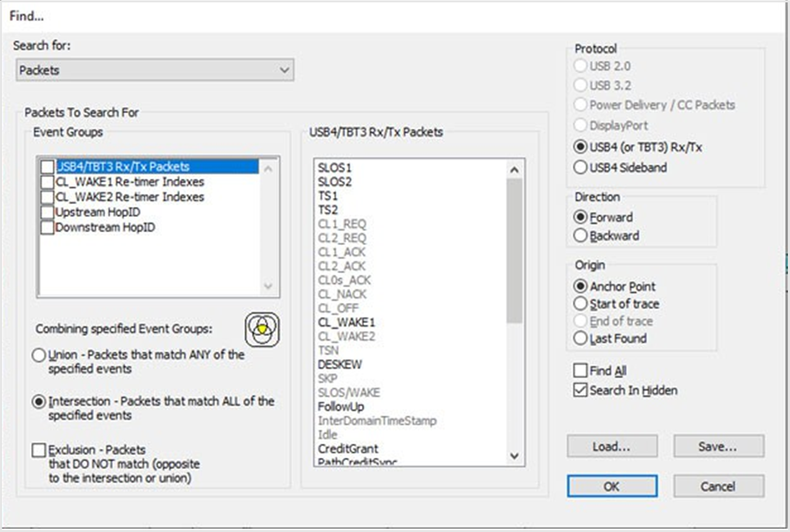Click the CL1_REQ list entry

(x=342, y=224)
